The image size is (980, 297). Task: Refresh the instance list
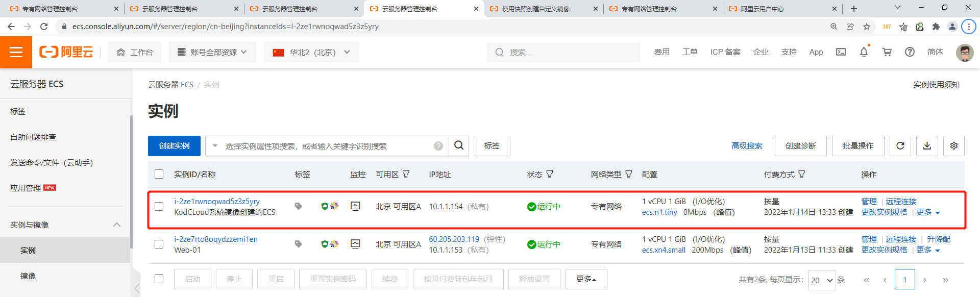(900, 146)
